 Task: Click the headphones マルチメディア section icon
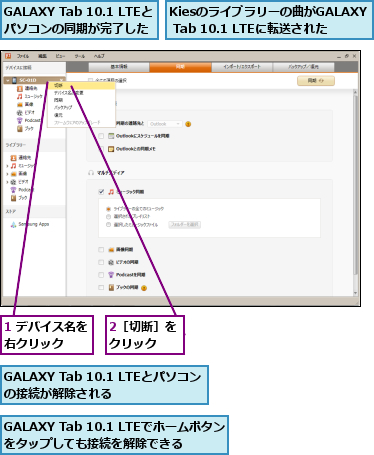tap(91, 173)
